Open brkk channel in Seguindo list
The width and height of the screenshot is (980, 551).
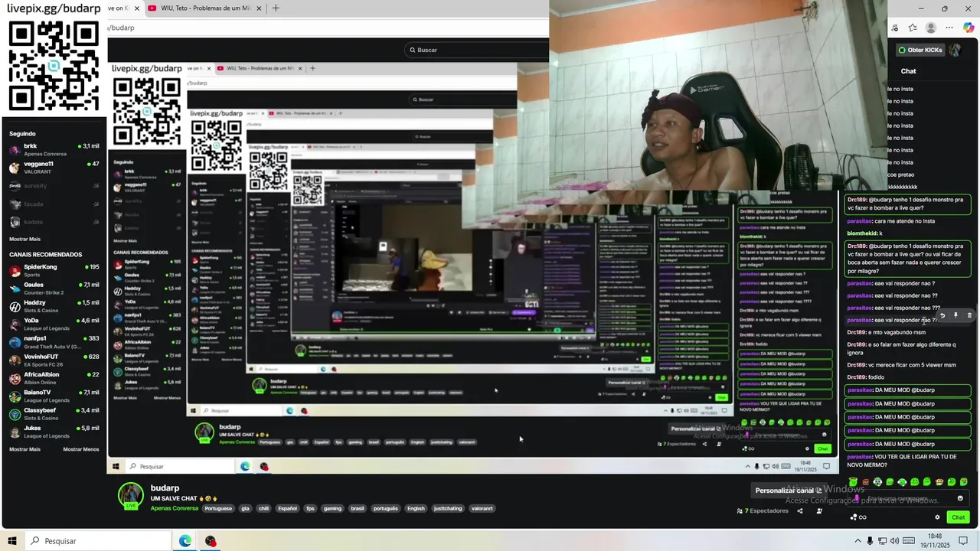pyautogui.click(x=54, y=149)
